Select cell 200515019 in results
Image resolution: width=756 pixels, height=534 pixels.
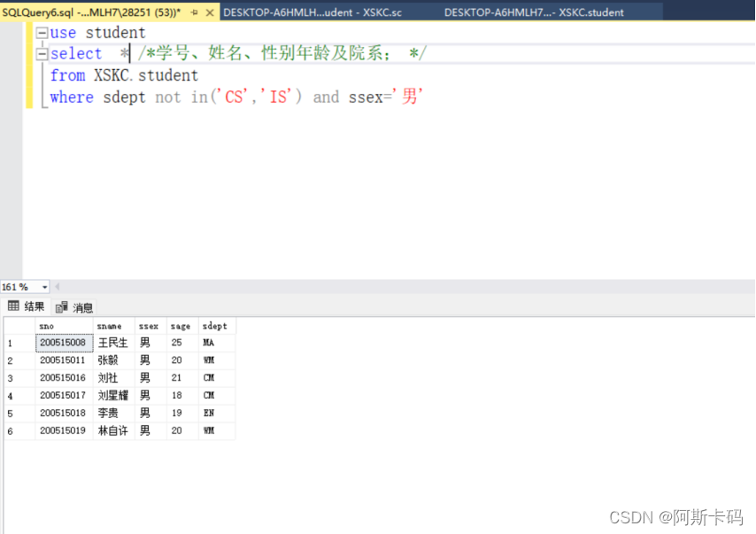coord(64,430)
